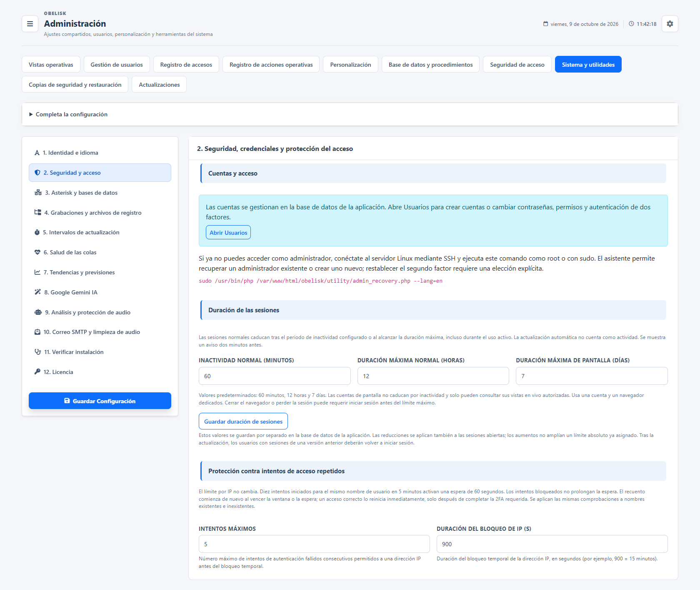
Task: Open the hamburger menu button
Action: pyautogui.click(x=30, y=24)
